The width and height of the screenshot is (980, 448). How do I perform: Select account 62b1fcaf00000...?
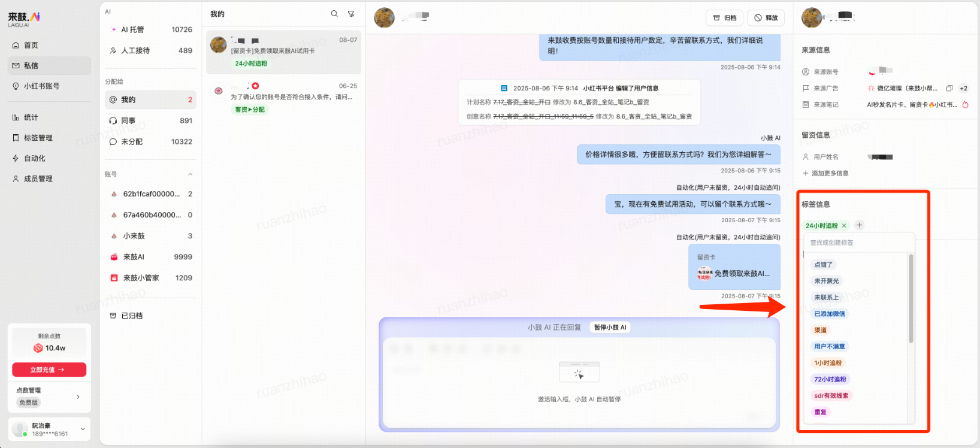pyautogui.click(x=150, y=194)
